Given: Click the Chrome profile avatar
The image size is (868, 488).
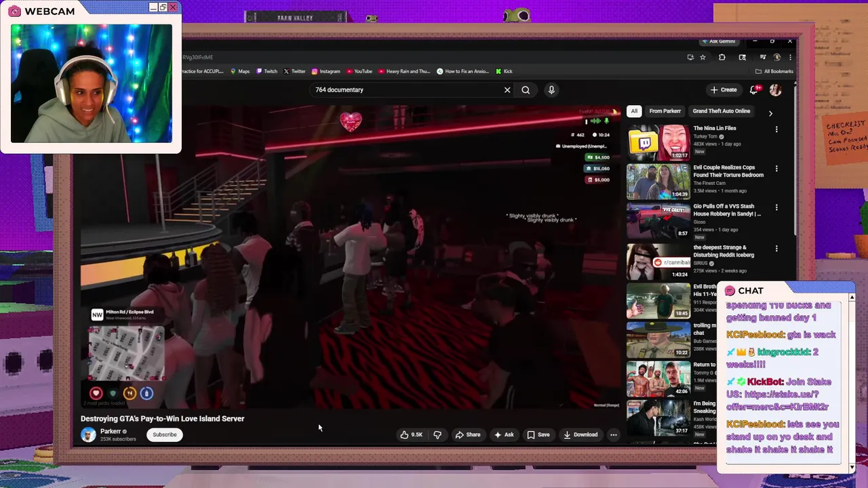Looking at the screenshot, I should [x=777, y=58].
